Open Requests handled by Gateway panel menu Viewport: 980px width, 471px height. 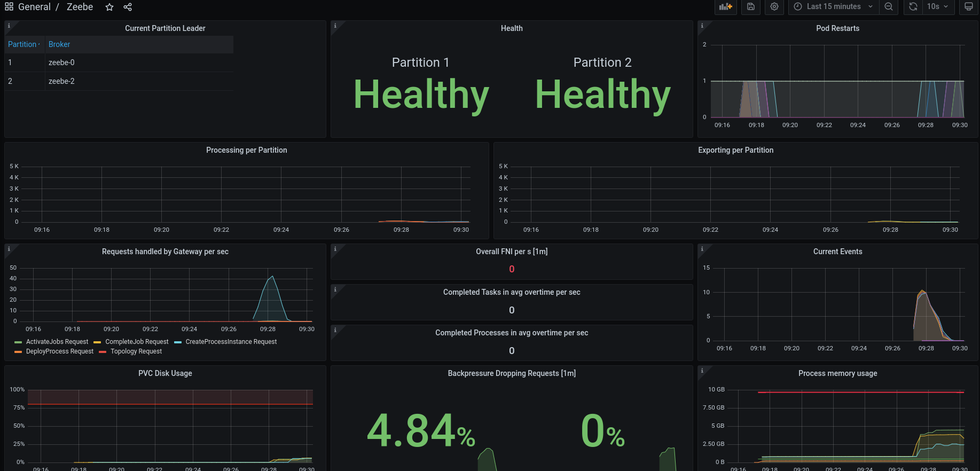pos(165,252)
